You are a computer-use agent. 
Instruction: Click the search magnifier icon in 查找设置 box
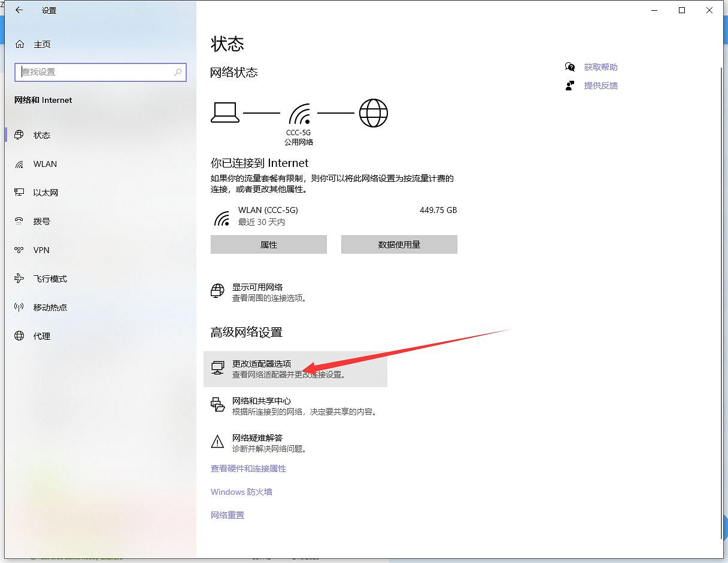point(178,72)
